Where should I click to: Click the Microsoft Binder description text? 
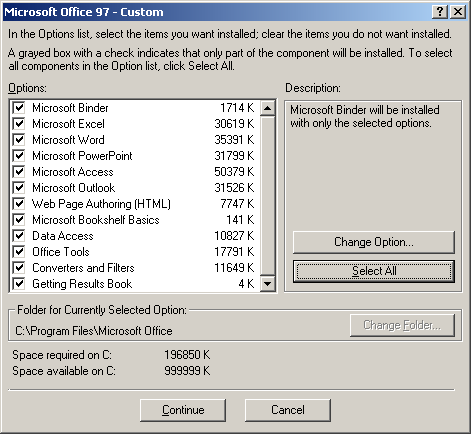tap(365, 116)
